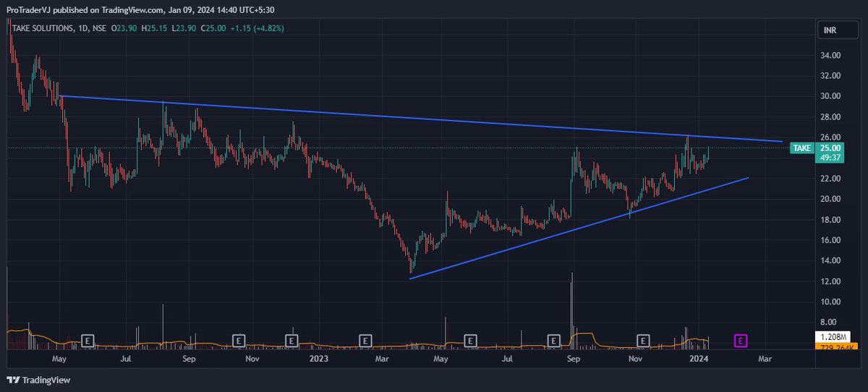
Task: Click the 28.00 price axis label
Action: click(829, 116)
